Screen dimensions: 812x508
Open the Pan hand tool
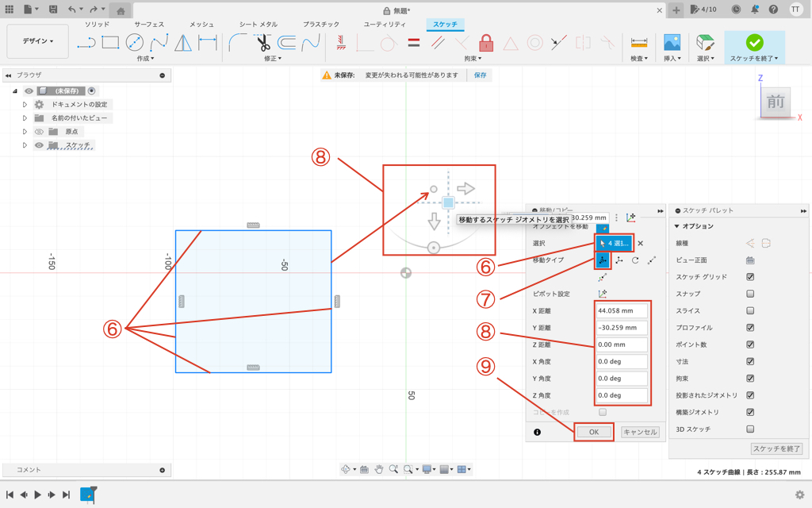379,469
